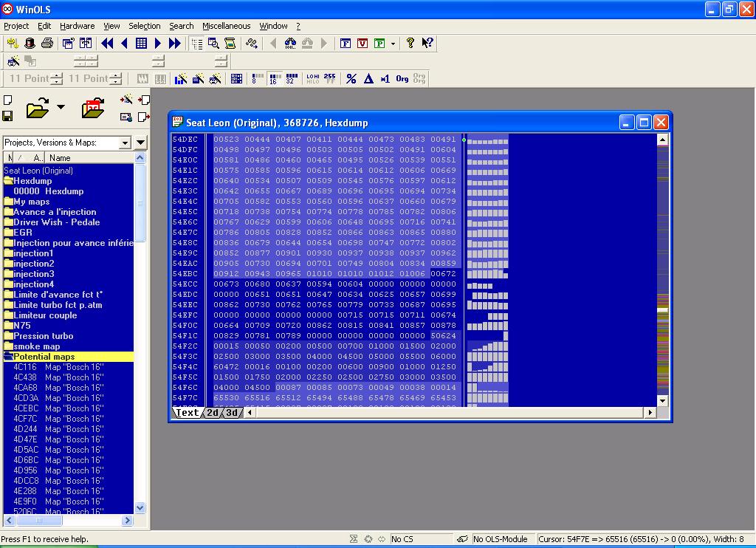The height and width of the screenshot is (548, 756).
Task: Switch to 16 bit display mode
Action: point(275,78)
